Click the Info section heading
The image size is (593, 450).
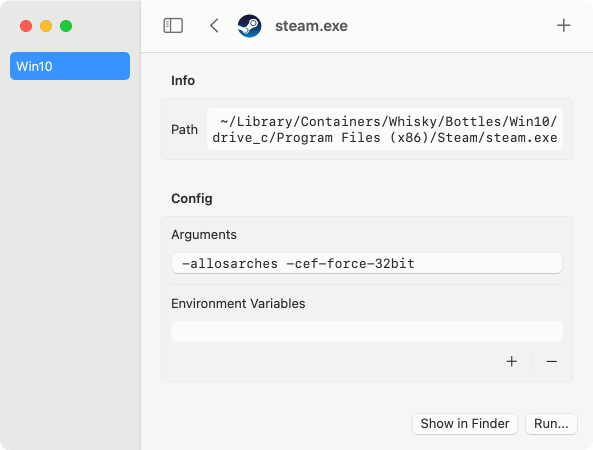(x=183, y=81)
